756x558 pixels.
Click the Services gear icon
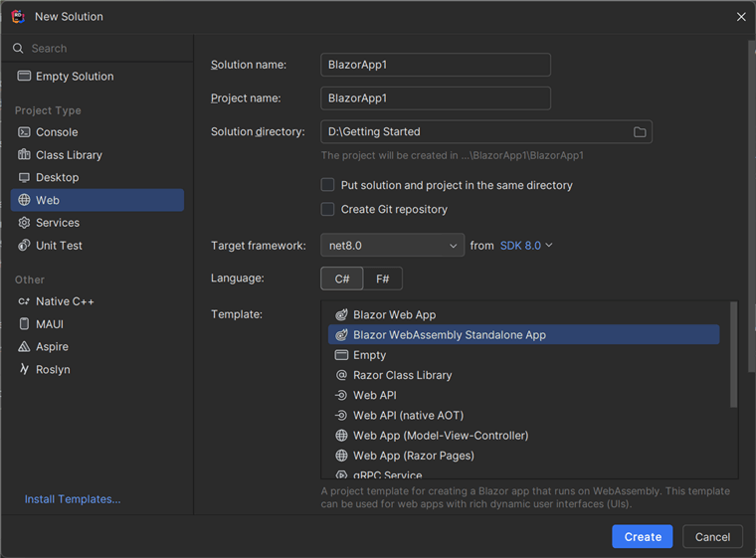24,223
